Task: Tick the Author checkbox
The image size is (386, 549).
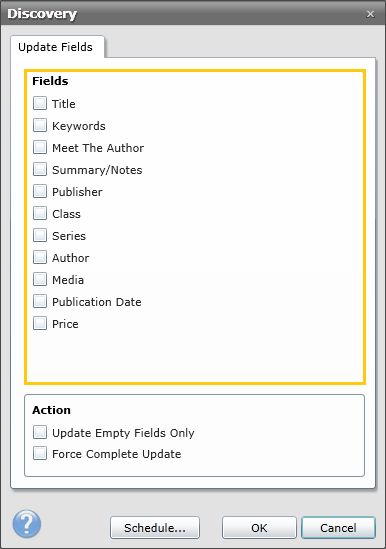Action: tap(40, 258)
